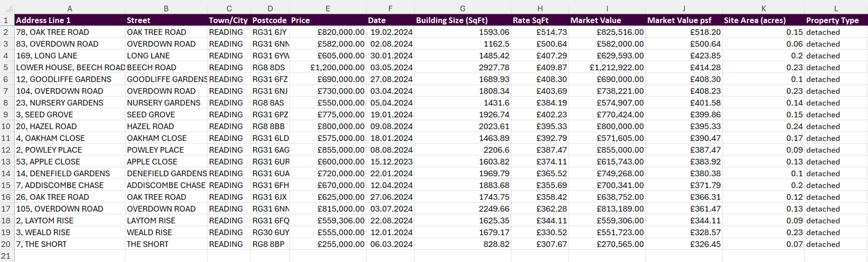Select row 5 header
This screenshot has height=262, width=868.
(7, 67)
